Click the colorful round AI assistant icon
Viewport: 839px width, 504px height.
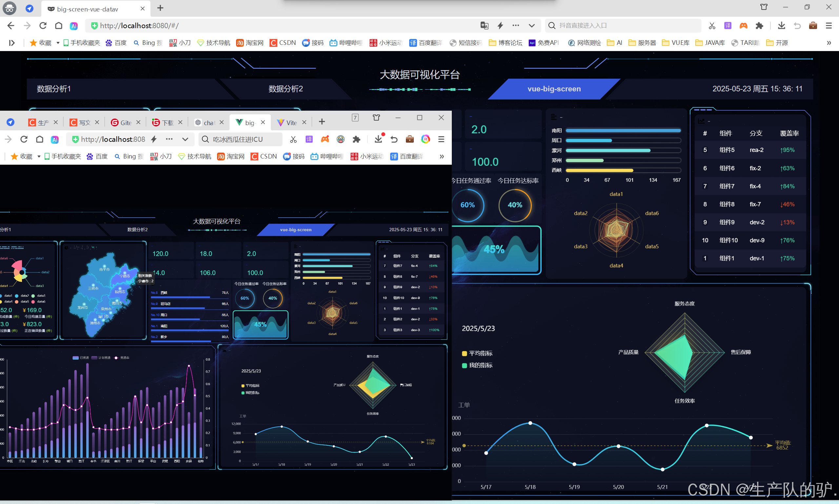(425, 139)
